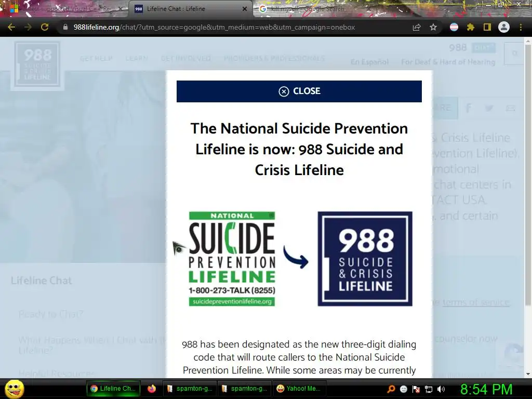
Task: Click the magnifier icon in system tray
Action: [x=391, y=389]
